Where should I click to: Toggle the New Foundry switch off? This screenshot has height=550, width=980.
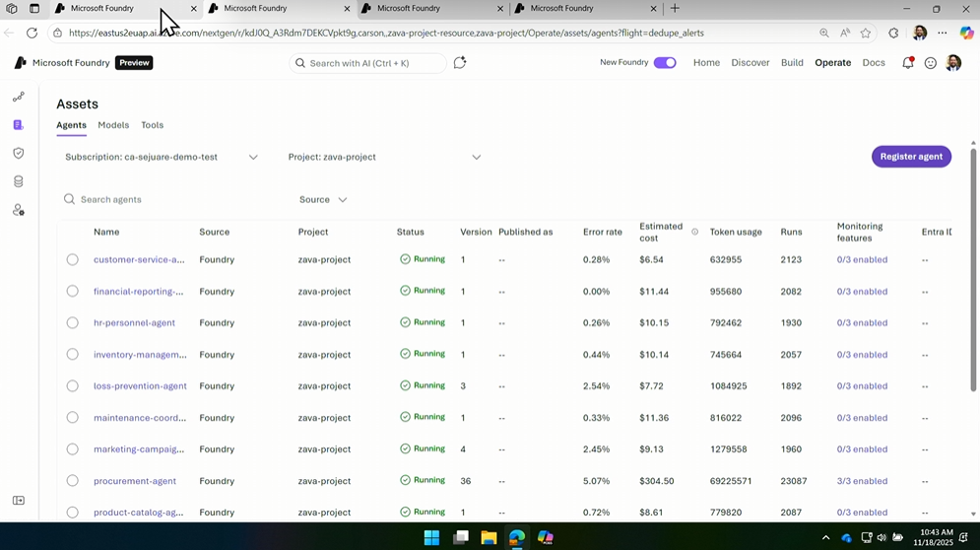665,63
